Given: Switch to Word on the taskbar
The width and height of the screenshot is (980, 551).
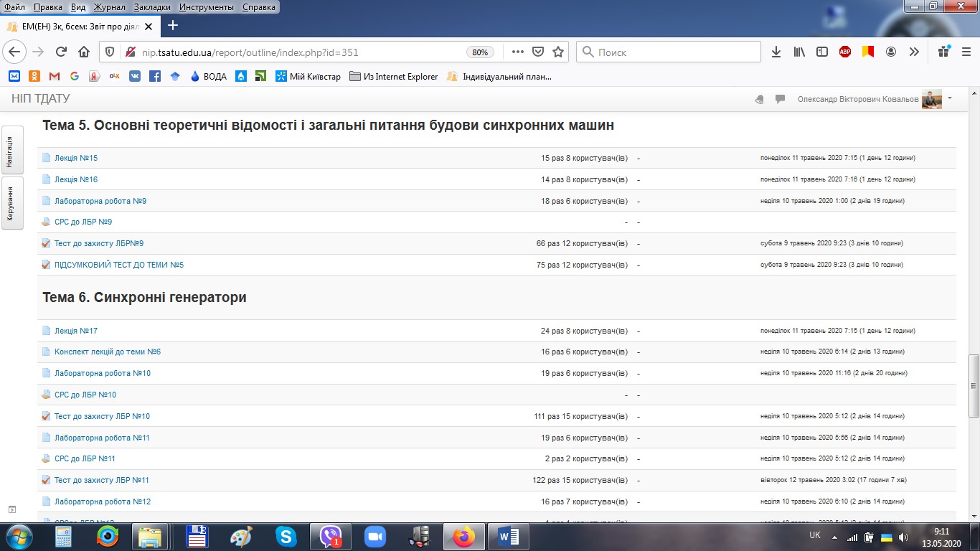Looking at the screenshot, I should click(508, 536).
